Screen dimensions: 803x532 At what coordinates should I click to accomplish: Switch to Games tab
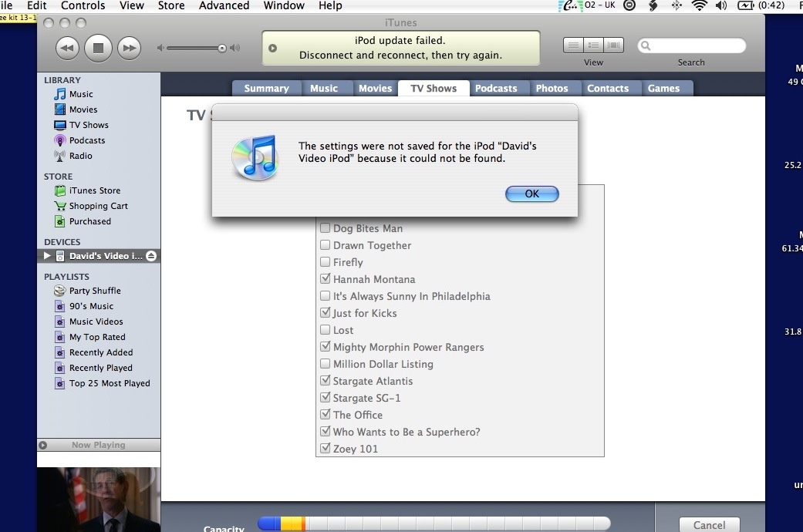pos(663,88)
